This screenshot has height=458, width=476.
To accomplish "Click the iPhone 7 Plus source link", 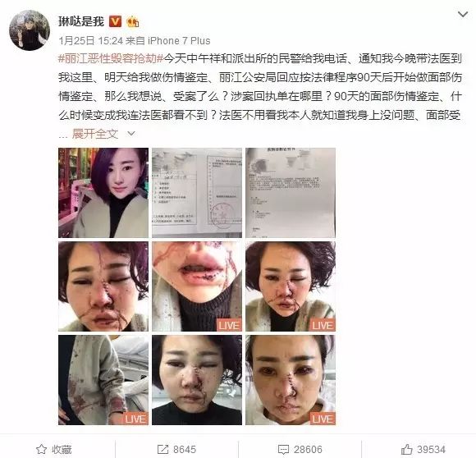I will click(x=179, y=40).
